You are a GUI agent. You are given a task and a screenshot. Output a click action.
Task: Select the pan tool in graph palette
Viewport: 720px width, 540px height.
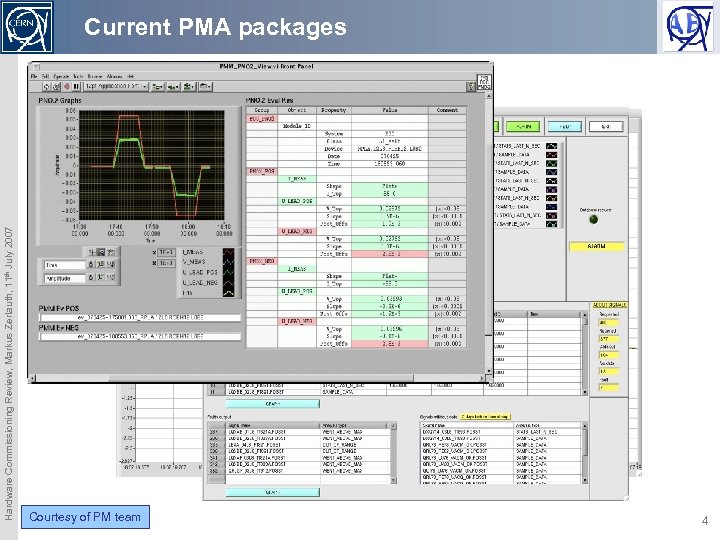click(111, 252)
